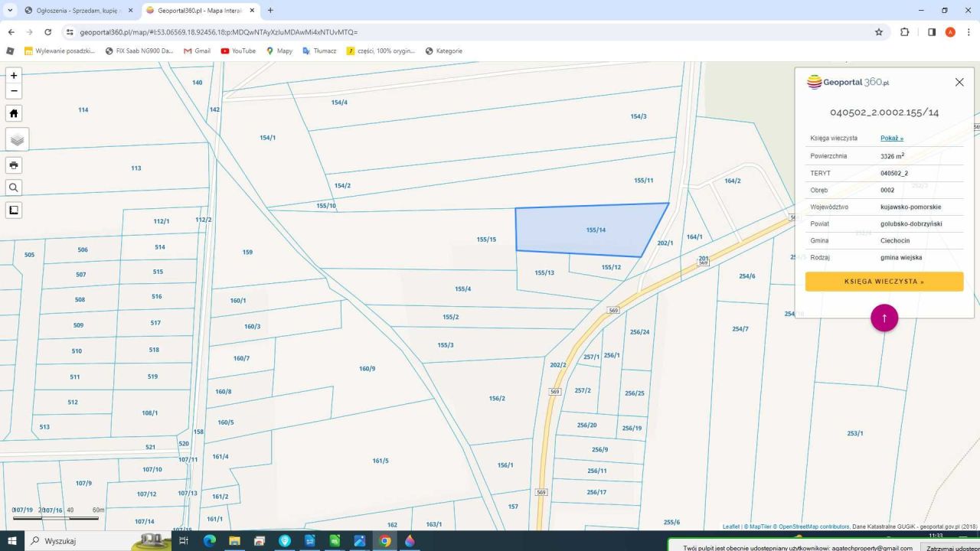Open the YouTube bookmark
The height and width of the screenshot is (551, 980).
238,51
